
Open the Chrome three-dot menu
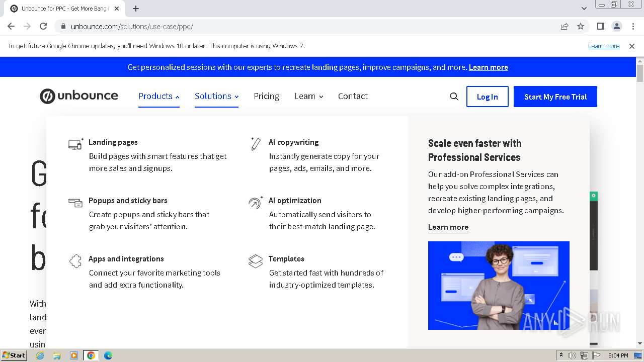click(x=633, y=26)
